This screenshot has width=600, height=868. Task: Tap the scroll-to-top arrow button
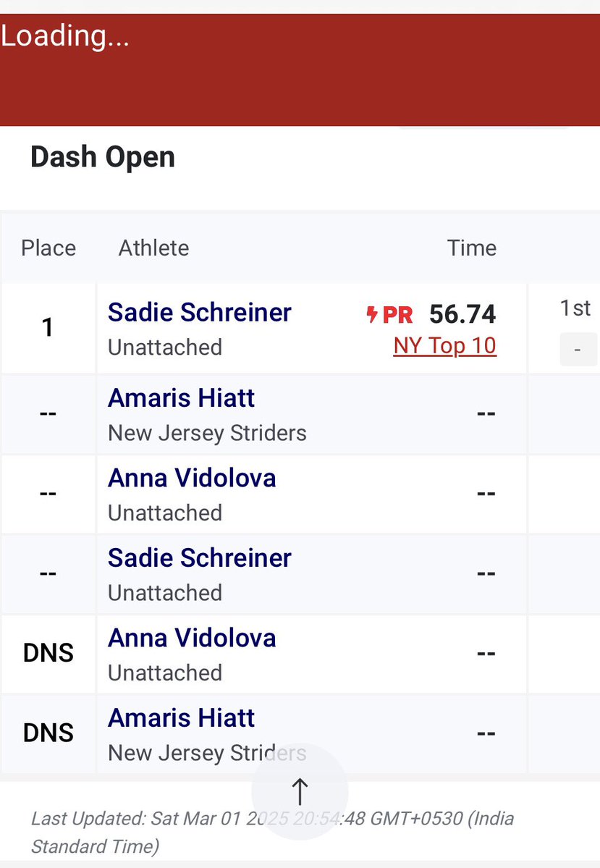pyautogui.click(x=300, y=791)
